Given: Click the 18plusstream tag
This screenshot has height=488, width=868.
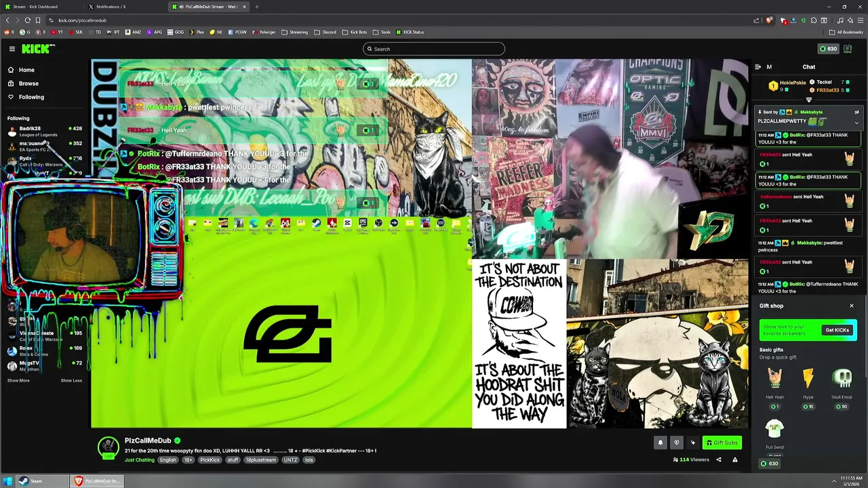Looking at the screenshot, I should point(260,460).
